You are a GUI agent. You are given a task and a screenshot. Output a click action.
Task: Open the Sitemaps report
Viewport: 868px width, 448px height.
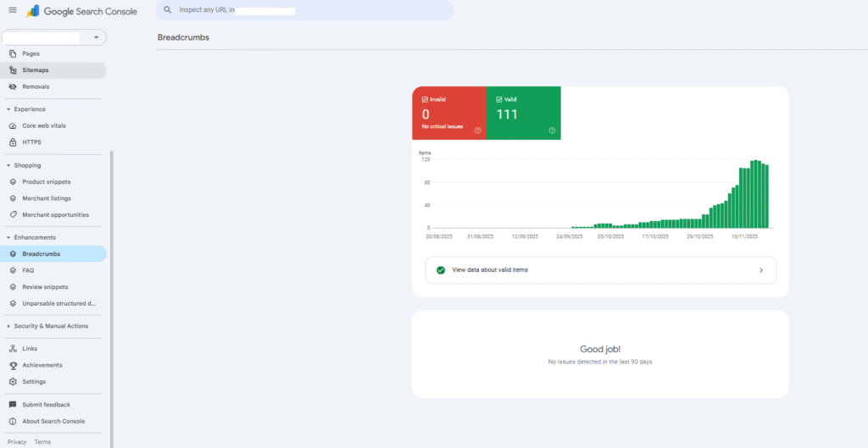36,70
